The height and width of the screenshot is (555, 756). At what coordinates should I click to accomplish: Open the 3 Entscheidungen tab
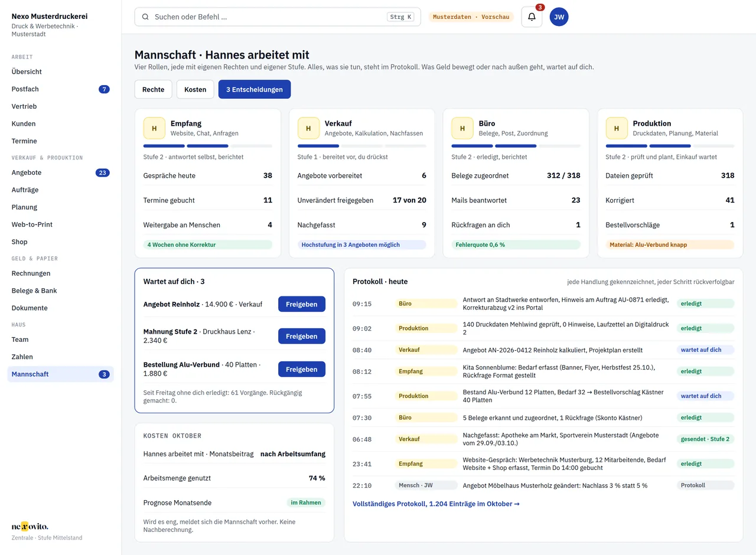(255, 89)
